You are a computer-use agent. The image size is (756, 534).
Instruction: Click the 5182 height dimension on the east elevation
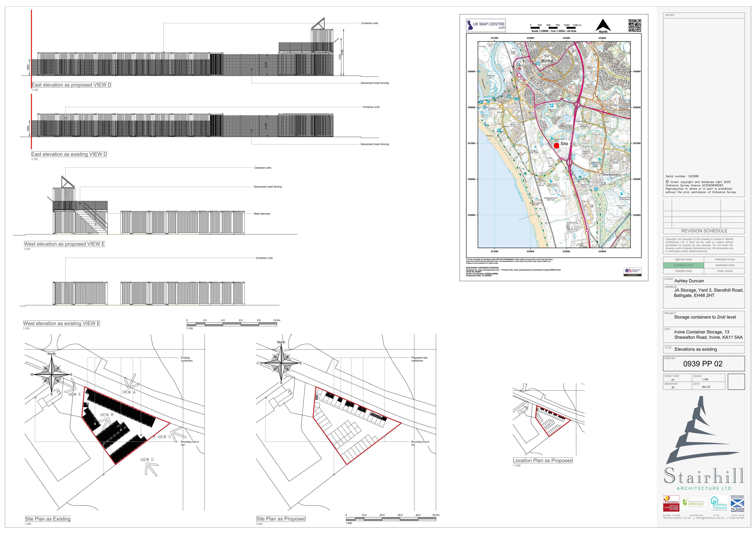tap(342, 52)
